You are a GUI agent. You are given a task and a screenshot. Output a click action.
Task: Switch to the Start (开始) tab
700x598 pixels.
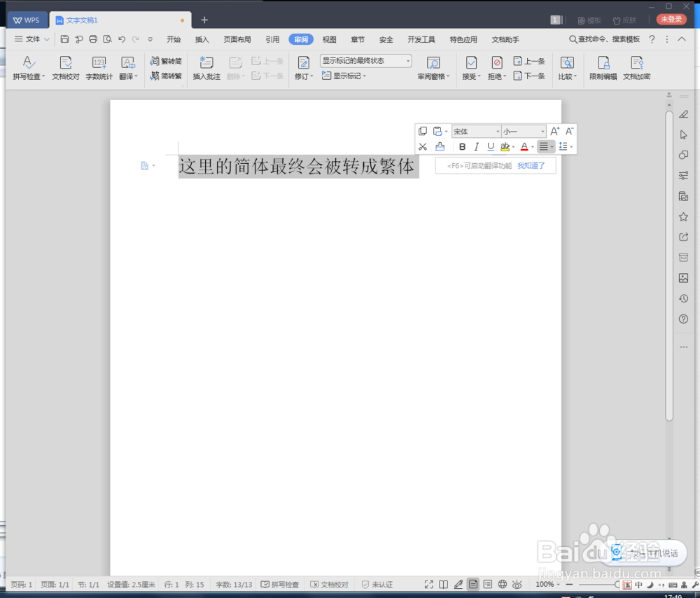(x=173, y=39)
